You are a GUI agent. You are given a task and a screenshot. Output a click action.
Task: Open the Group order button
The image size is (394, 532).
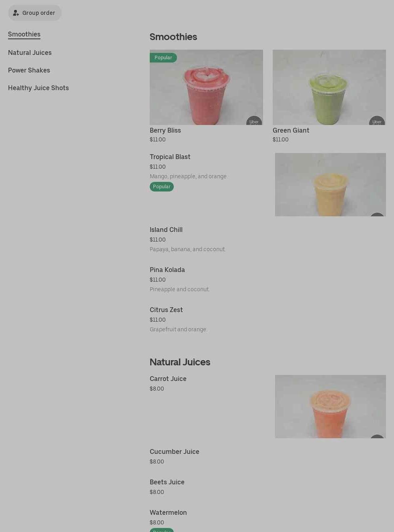coord(35,13)
